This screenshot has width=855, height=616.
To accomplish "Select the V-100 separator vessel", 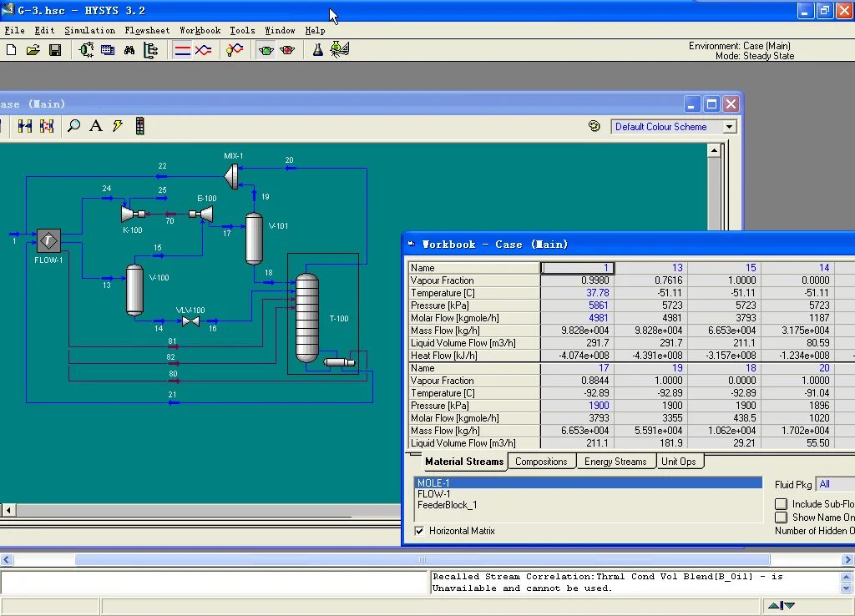I will tap(134, 290).
